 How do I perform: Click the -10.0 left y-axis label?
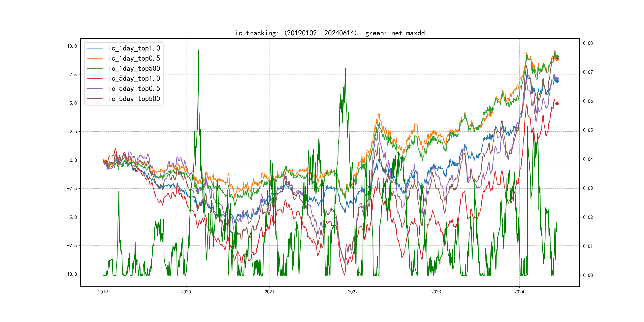pos(71,274)
